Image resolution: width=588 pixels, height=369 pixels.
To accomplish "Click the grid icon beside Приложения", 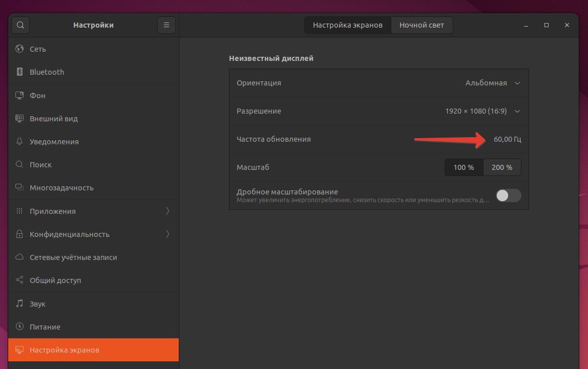I will [x=19, y=211].
